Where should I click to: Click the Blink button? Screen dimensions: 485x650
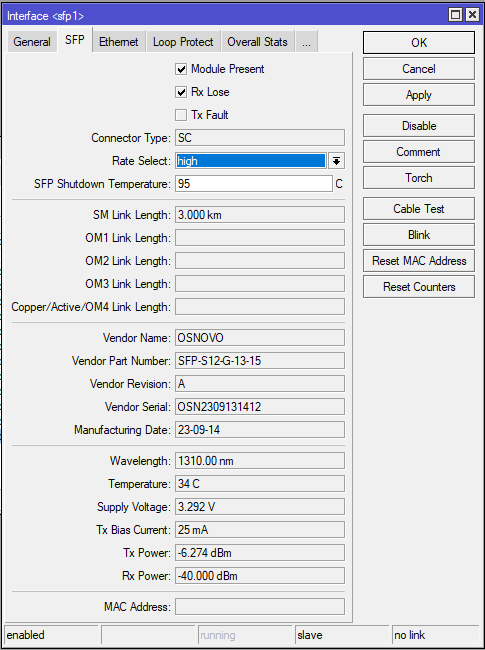coord(419,235)
